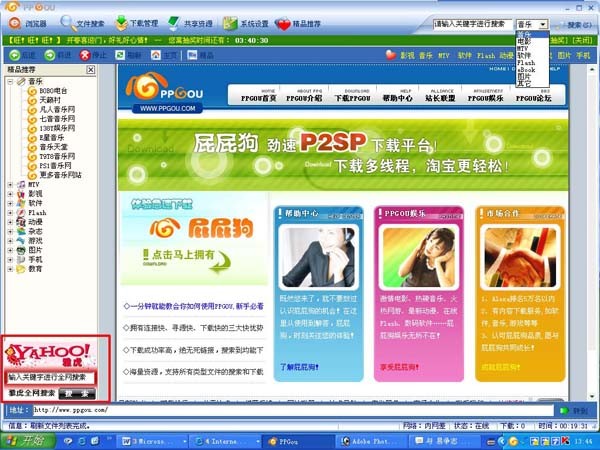Click the address bar with ppgou URL
Image resolution: width=600 pixels, height=450 pixels.
click(293, 411)
